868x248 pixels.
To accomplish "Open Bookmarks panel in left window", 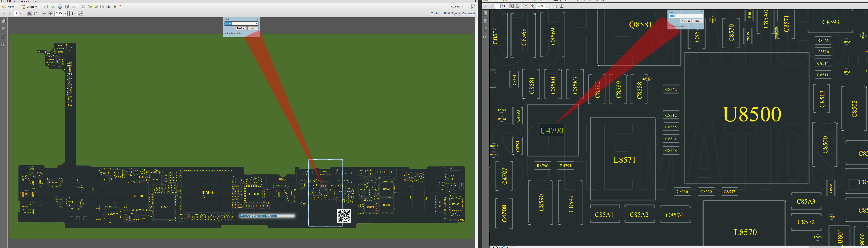I will click(x=4, y=29).
